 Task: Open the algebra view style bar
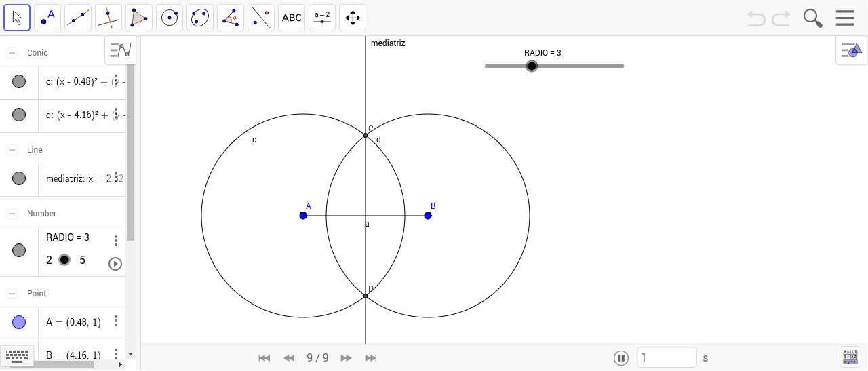[120, 50]
